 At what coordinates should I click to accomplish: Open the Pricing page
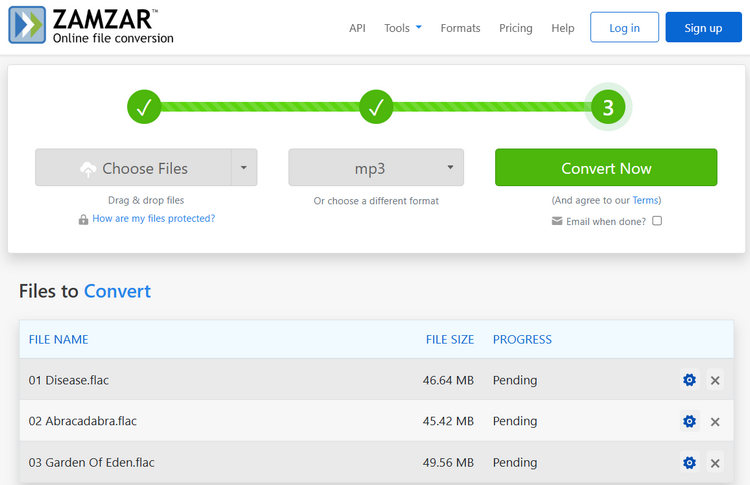[x=516, y=28]
